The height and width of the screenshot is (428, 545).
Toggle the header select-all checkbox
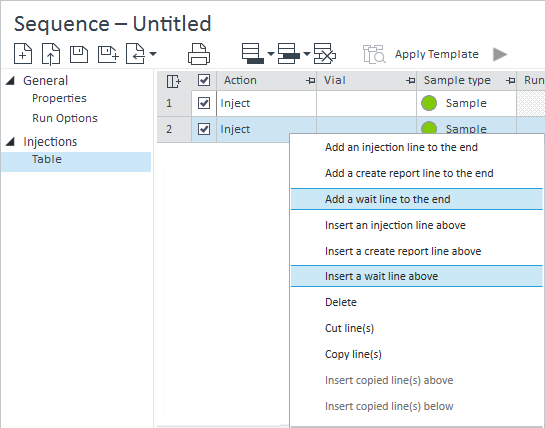point(204,80)
